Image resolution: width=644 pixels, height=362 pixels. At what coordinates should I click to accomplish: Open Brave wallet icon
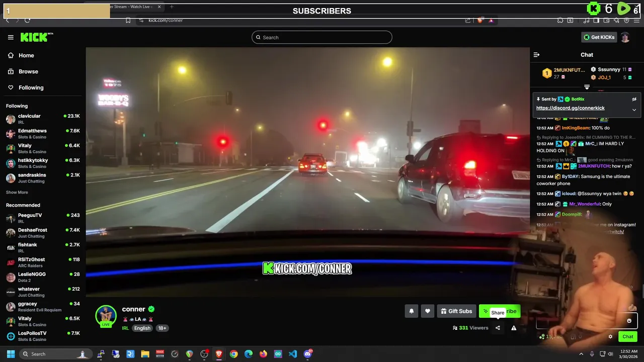(607, 20)
